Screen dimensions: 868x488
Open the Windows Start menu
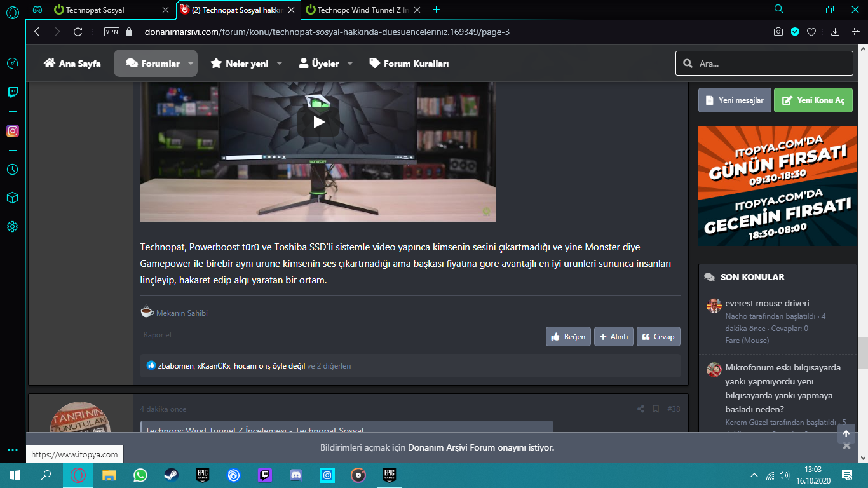15,475
